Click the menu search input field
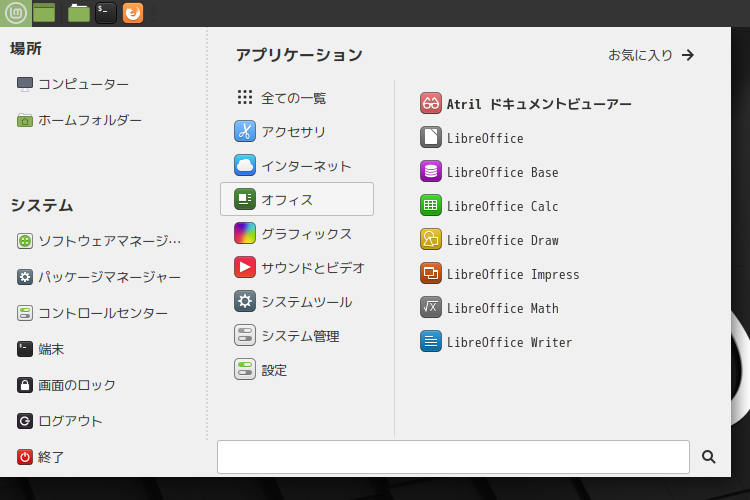The image size is (750, 500). (453, 457)
